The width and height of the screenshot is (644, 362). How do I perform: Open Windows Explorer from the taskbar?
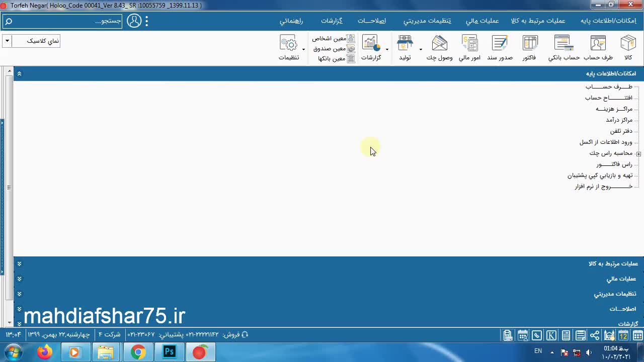tap(106, 352)
